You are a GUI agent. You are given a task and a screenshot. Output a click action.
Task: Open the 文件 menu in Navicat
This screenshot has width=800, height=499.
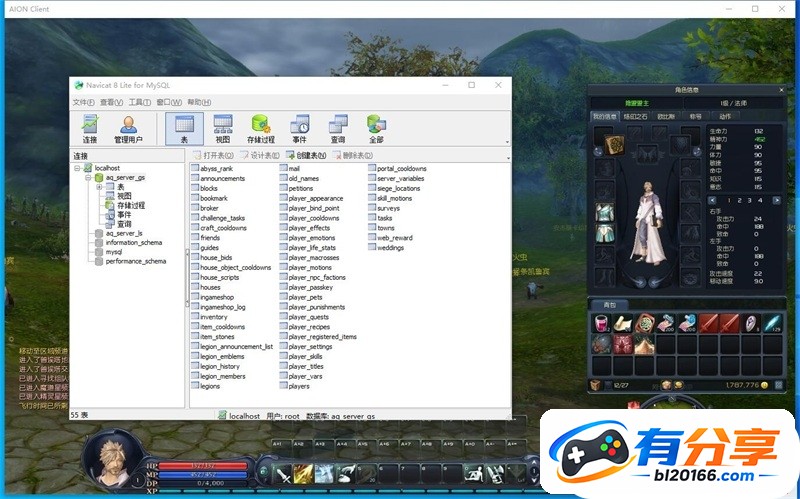tap(84, 102)
